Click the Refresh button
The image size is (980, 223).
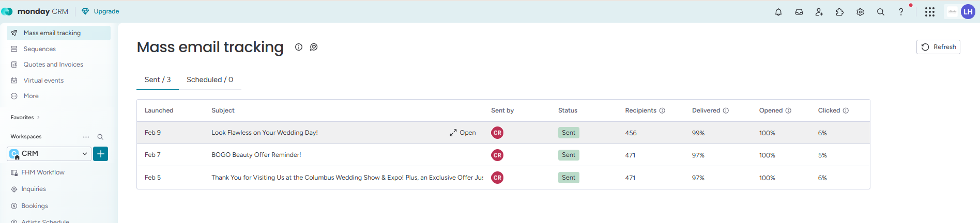[x=938, y=47]
